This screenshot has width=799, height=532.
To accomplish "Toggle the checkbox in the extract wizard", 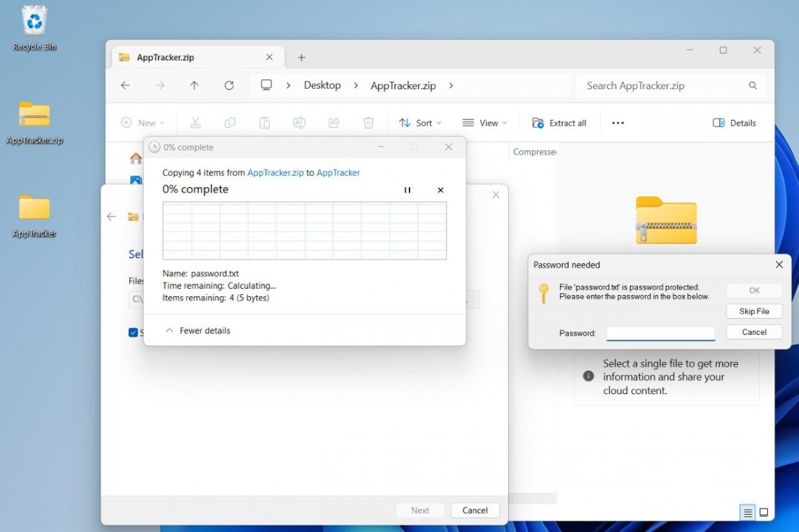I will 133,332.
